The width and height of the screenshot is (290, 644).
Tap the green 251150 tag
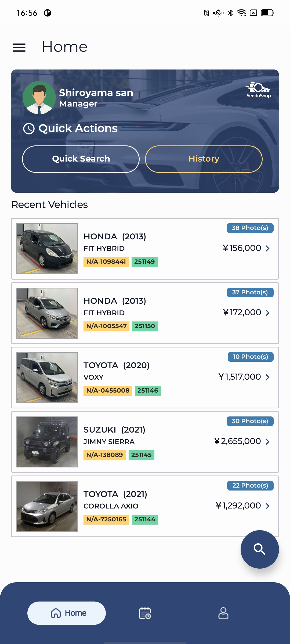(145, 326)
